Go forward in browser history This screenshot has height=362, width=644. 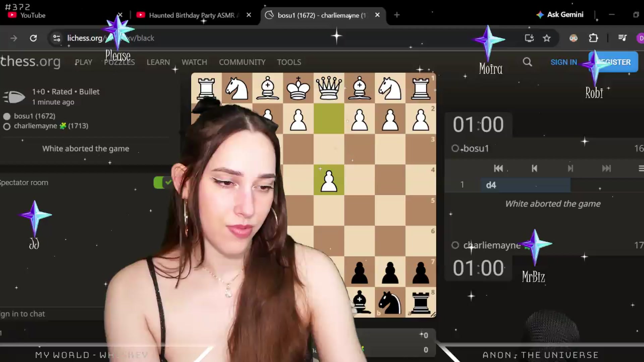(x=14, y=38)
